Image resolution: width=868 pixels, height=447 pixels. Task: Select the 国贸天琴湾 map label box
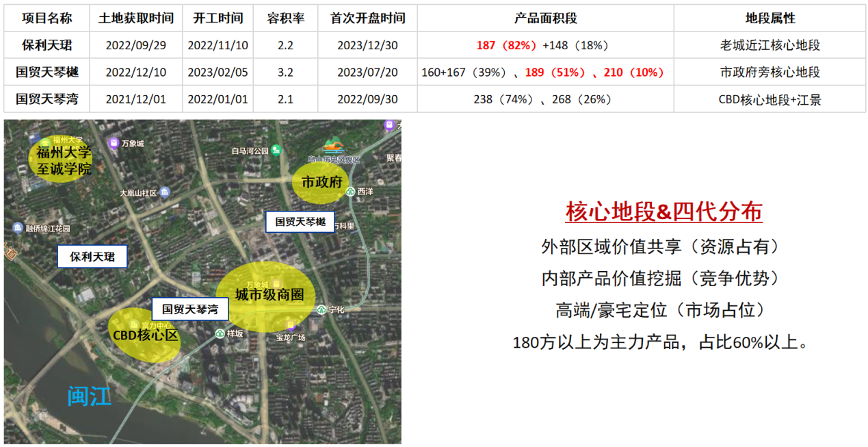(189, 309)
